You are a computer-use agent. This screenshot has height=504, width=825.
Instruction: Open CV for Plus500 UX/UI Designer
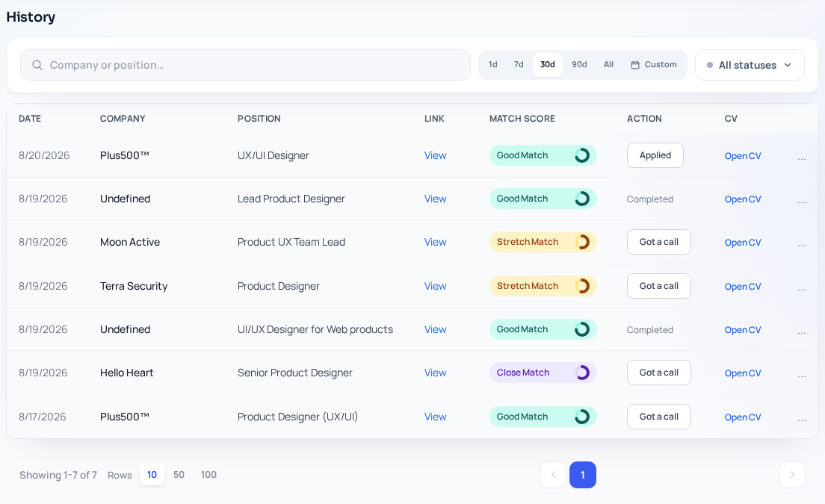(x=742, y=156)
